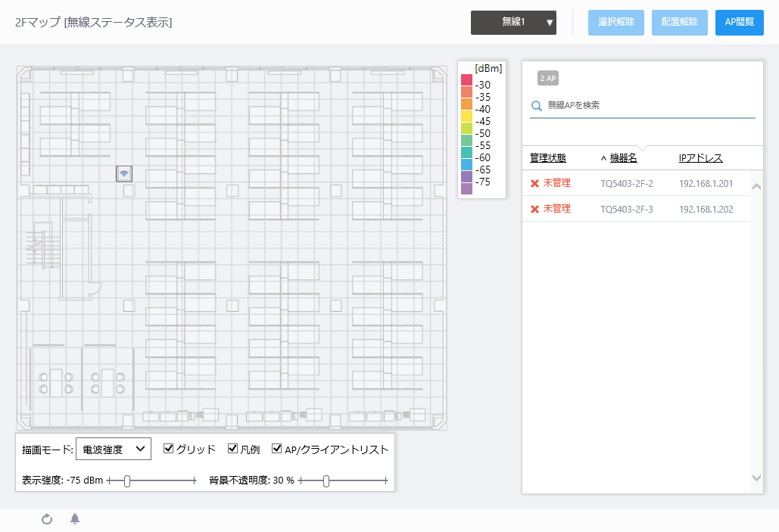Click the 2 AP count badge
The width and height of the screenshot is (779, 532).
coord(548,78)
